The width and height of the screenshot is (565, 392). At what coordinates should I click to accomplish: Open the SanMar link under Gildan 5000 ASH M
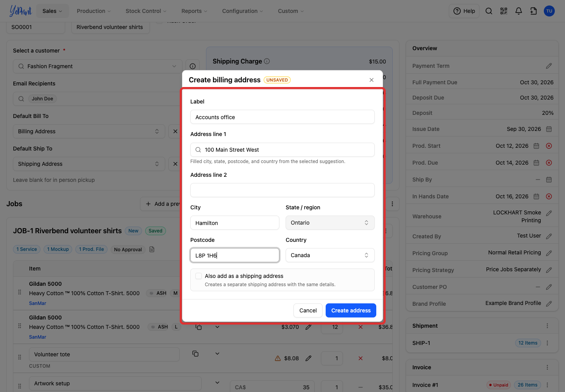pyautogui.click(x=38, y=303)
